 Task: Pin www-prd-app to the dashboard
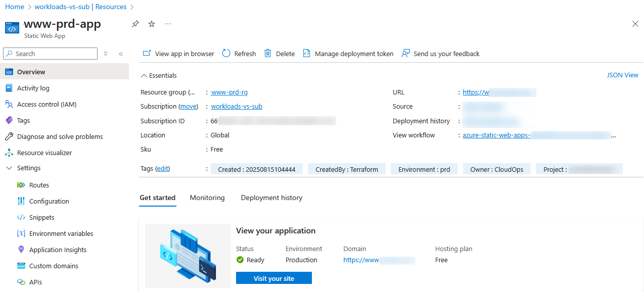[x=135, y=24]
